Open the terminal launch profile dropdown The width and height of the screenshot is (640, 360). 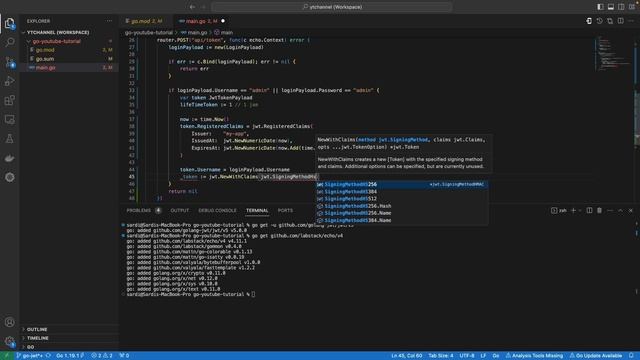pyautogui.click(x=580, y=211)
